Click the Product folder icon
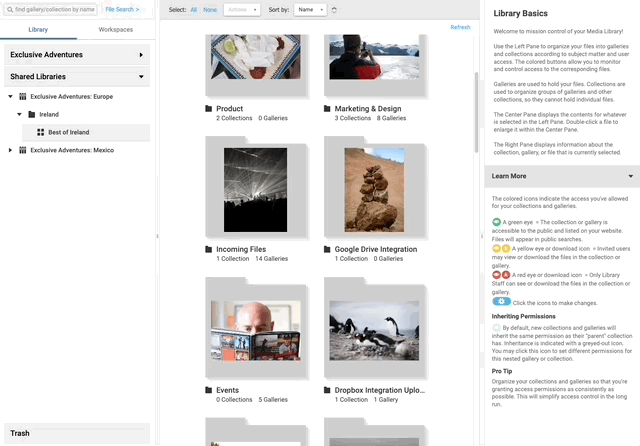Screen dimensions: 640x446 209,109
